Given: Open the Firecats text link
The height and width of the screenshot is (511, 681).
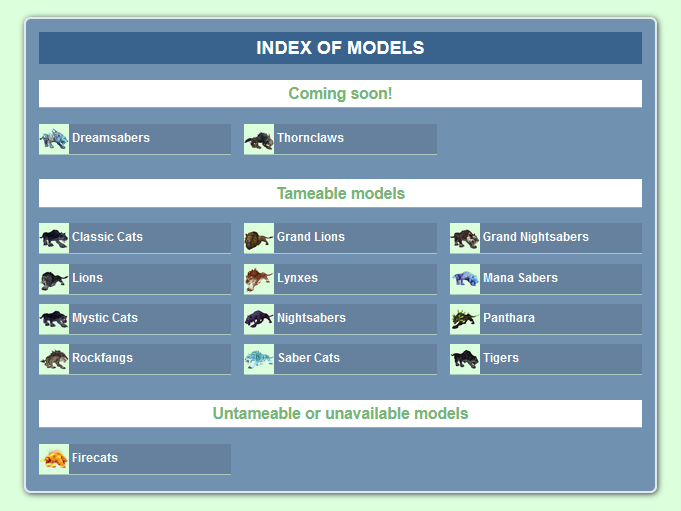Looking at the screenshot, I should (95, 458).
